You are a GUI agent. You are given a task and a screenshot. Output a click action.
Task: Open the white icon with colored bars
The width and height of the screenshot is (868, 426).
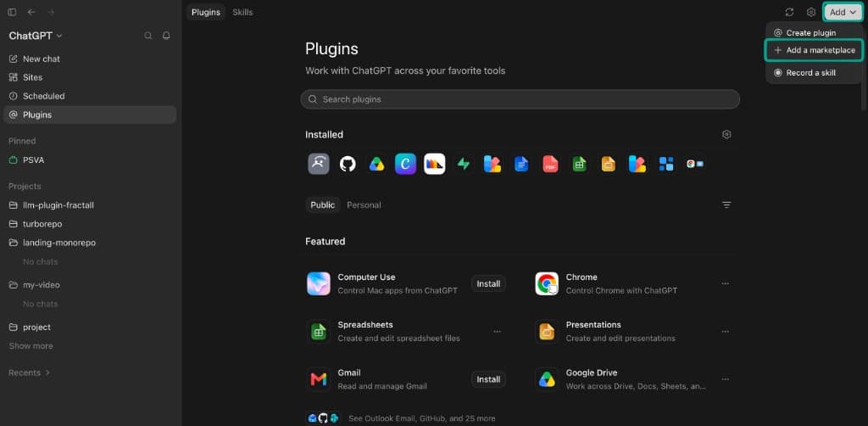point(435,164)
